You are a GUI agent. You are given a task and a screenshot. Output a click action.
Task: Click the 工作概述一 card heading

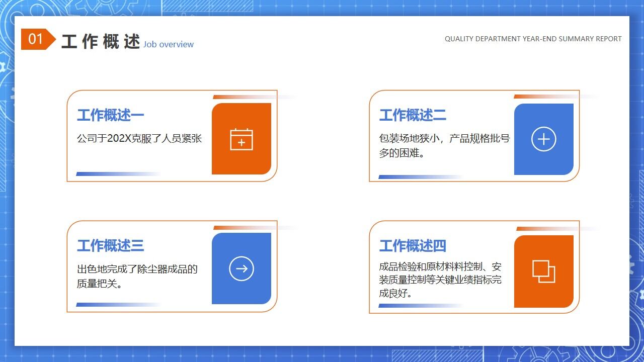coord(110,115)
